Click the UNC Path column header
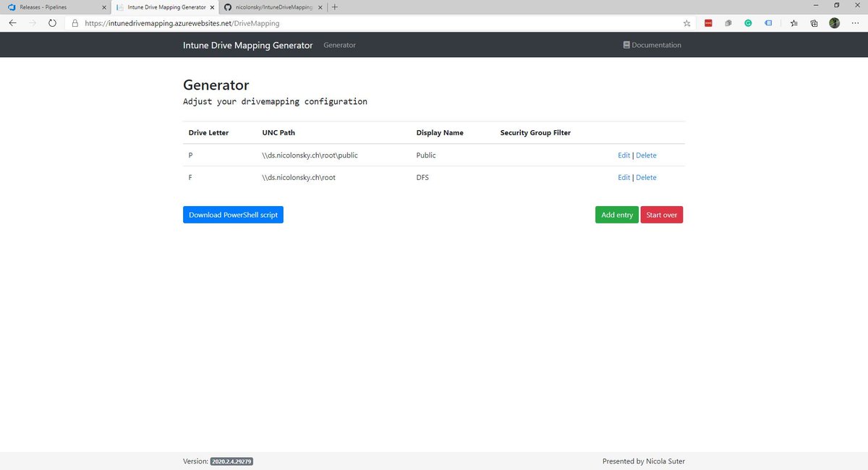 [278, 133]
